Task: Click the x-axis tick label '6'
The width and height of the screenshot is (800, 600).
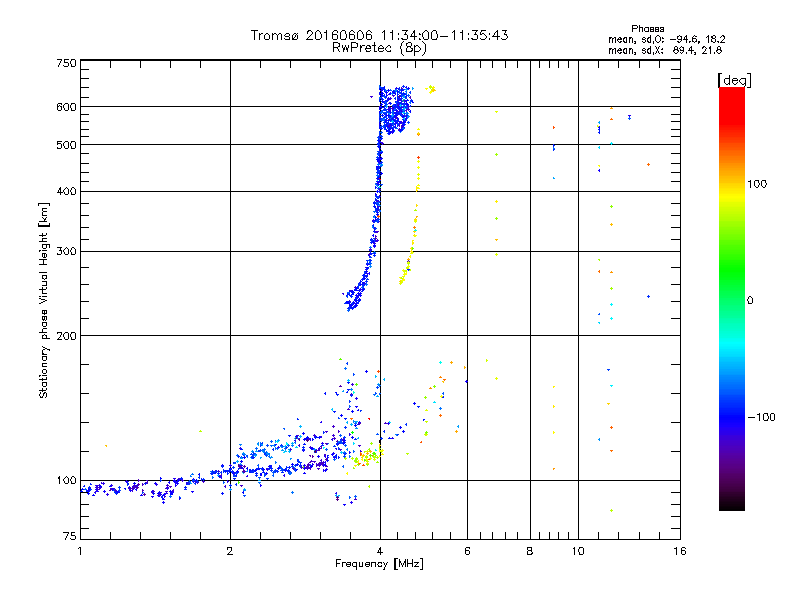Action: tap(467, 551)
